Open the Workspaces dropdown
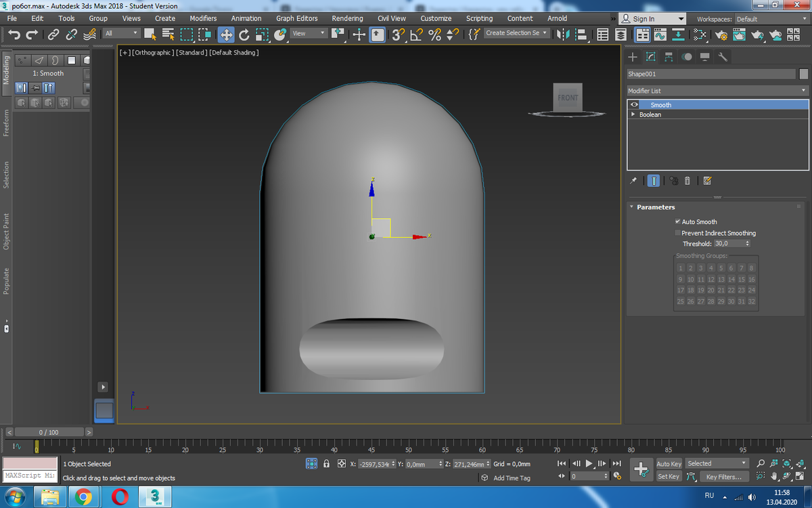 [770, 19]
